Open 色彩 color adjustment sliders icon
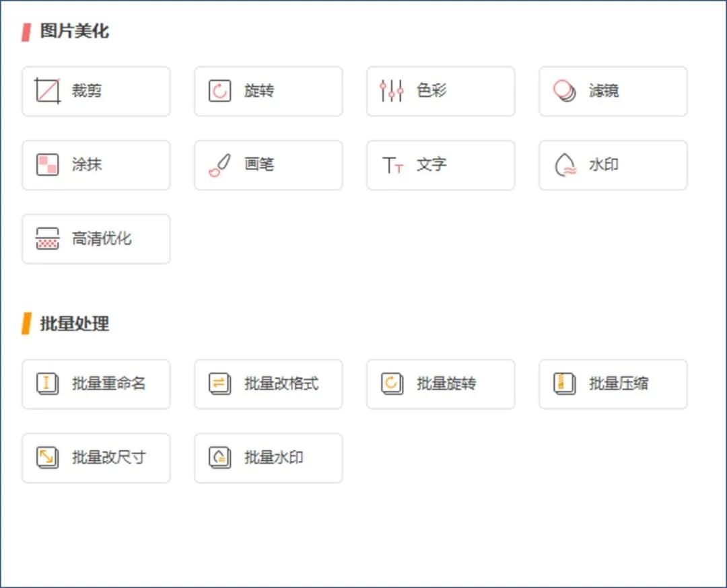The height and width of the screenshot is (588, 727). 391,91
